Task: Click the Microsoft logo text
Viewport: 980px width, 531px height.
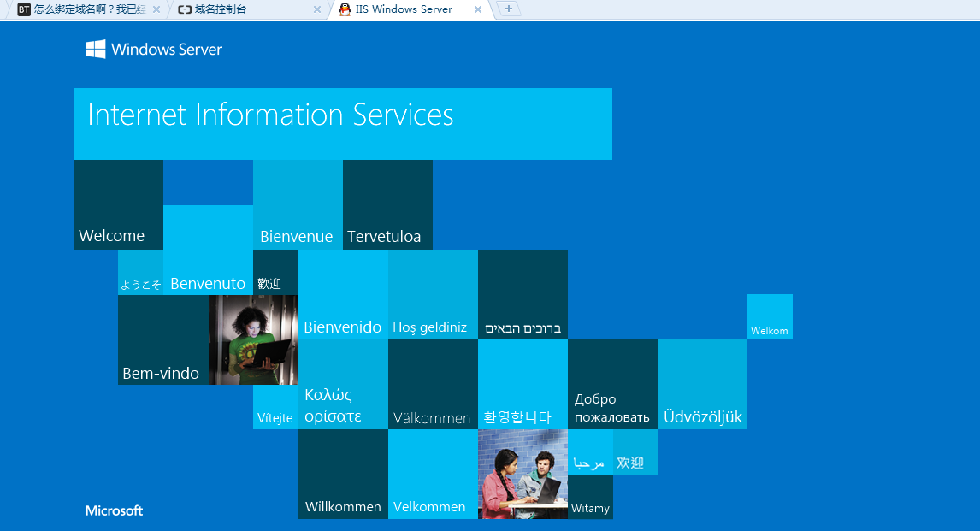Action: pos(114,510)
